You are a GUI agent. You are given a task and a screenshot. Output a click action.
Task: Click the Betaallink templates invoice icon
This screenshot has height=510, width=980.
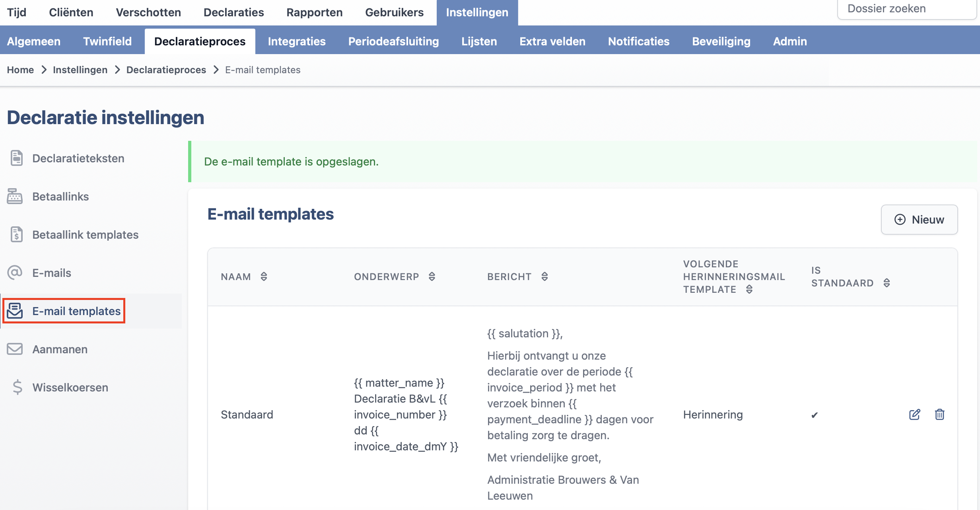pos(16,235)
